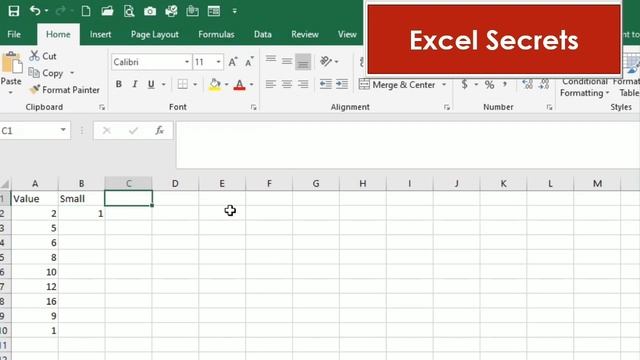Click the Align Left icon

[271, 84]
